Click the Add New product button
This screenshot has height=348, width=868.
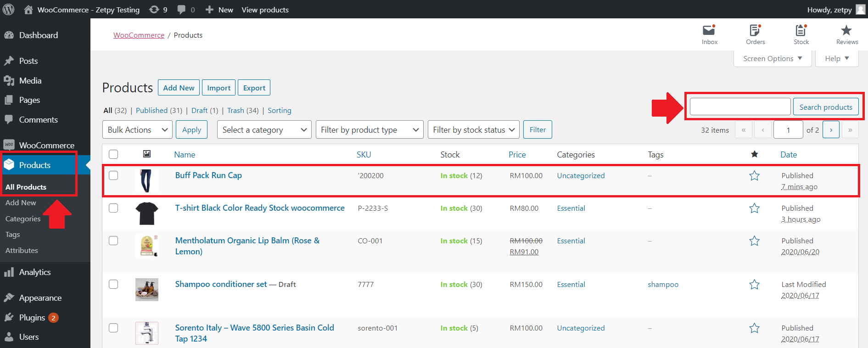point(179,88)
